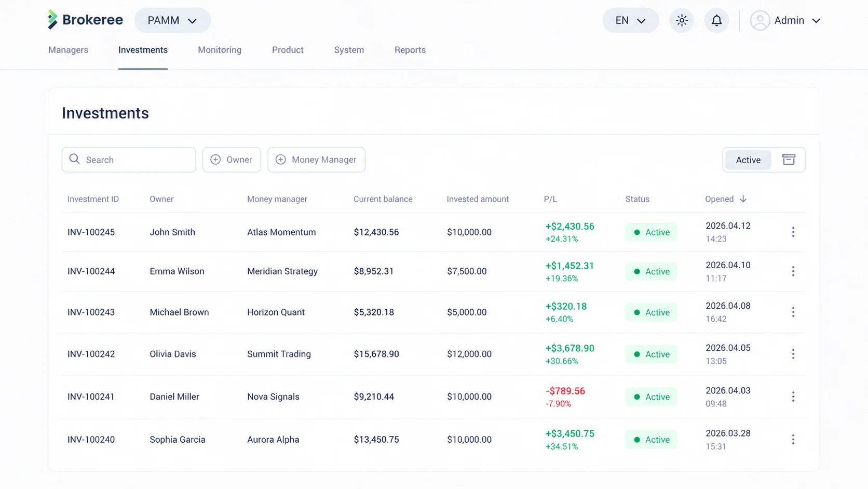Open the System tab
The image size is (868, 489).
pos(349,50)
